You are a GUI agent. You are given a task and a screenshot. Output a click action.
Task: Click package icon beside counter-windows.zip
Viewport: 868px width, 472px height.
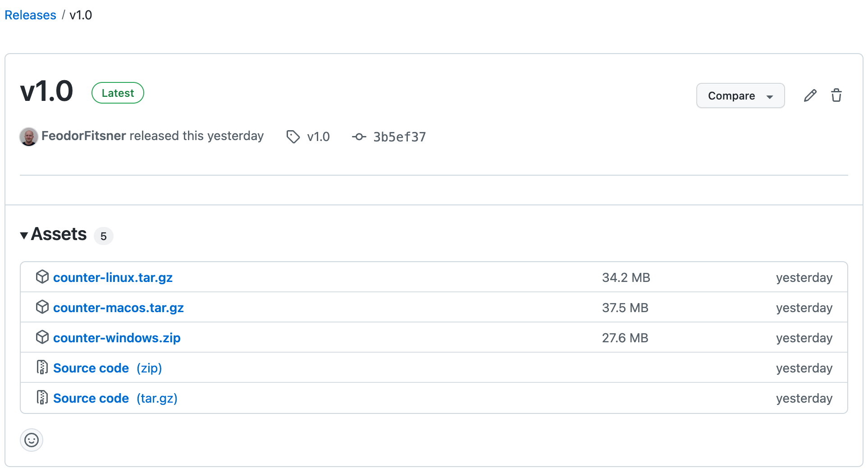click(x=42, y=337)
